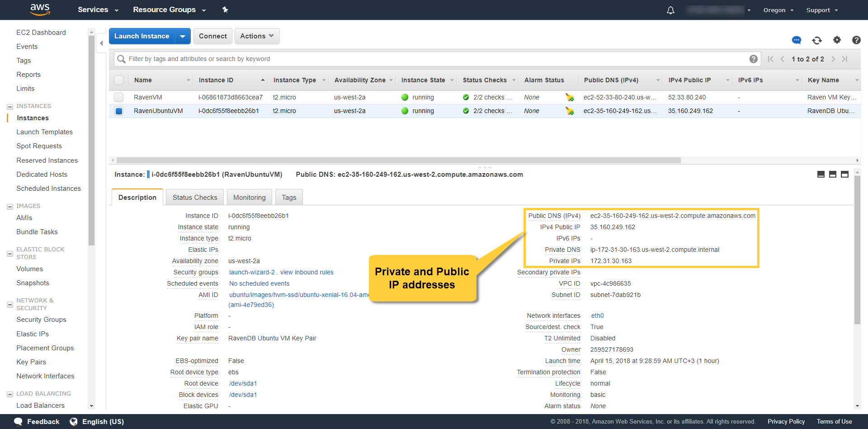The width and height of the screenshot is (868, 429).
Task: Open the Launch Instance dropdown arrow
Action: tap(183, 36)
